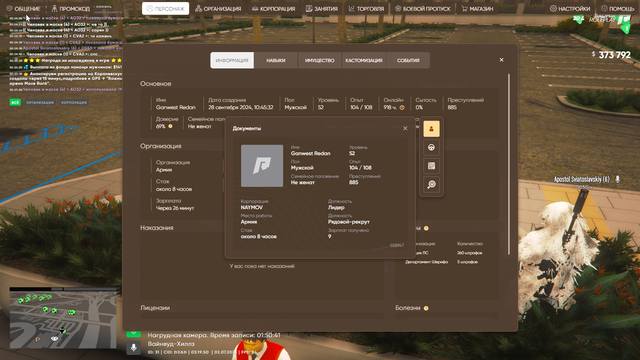Switch to the КАСТОМИЗАЦИЯ tab

click(364, 60)
